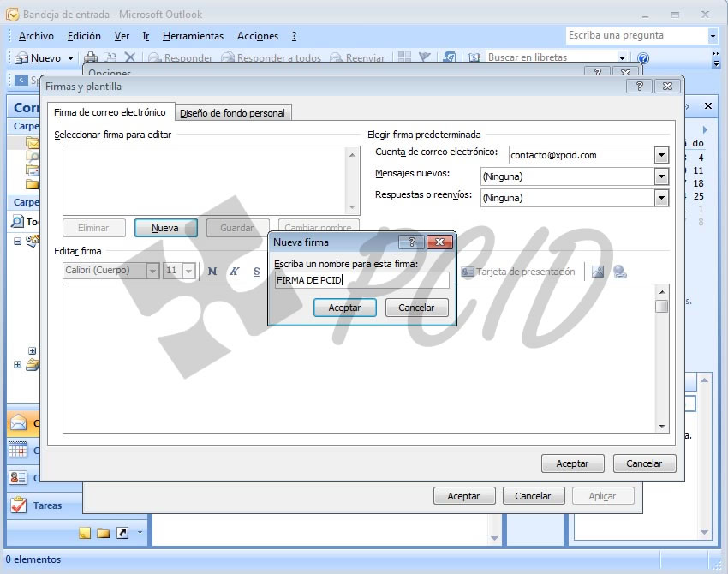Open help in the Firmas y plantilla dialog

[639, 86]
